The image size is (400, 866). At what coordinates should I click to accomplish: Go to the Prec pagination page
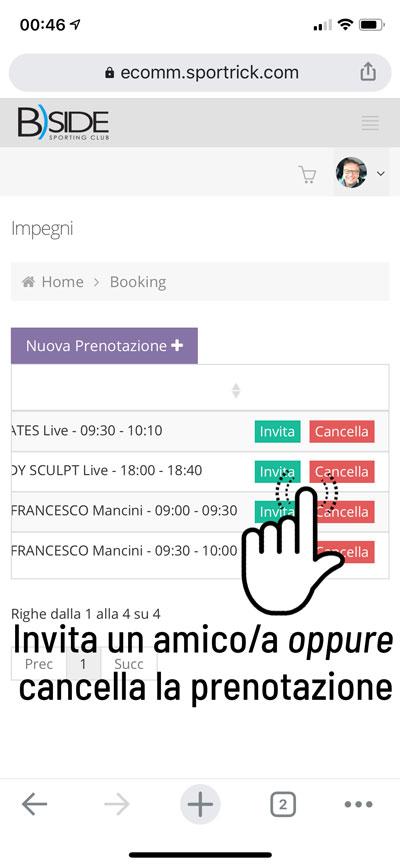(x=39, y=664)
